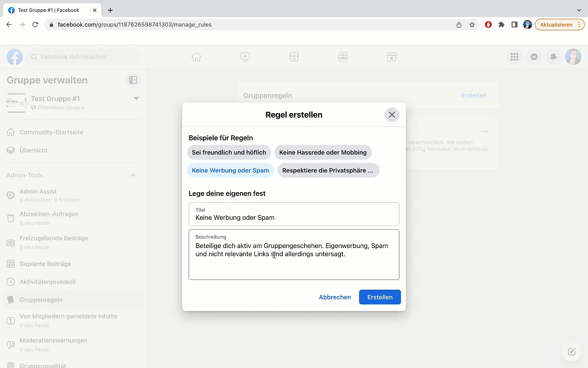The image size is (588, 368).
Task: Select Respektiere die Privatsphäre example rule
Action: (328, 170)
